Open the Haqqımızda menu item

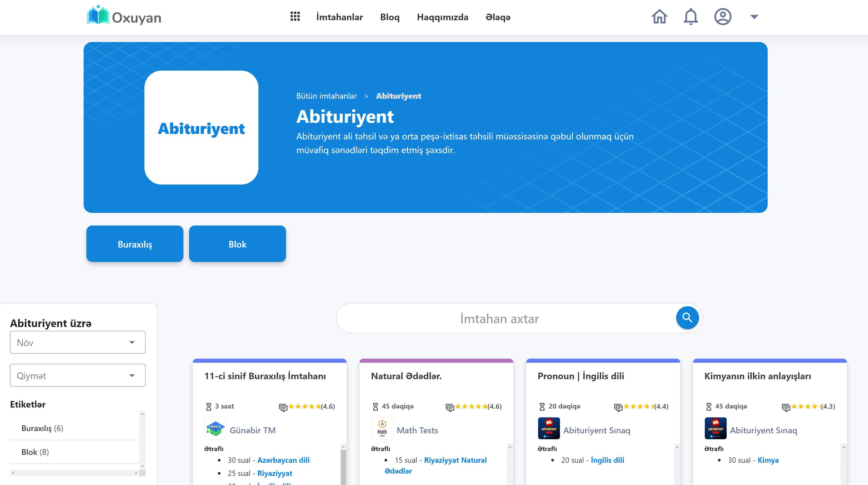point(442,17)
